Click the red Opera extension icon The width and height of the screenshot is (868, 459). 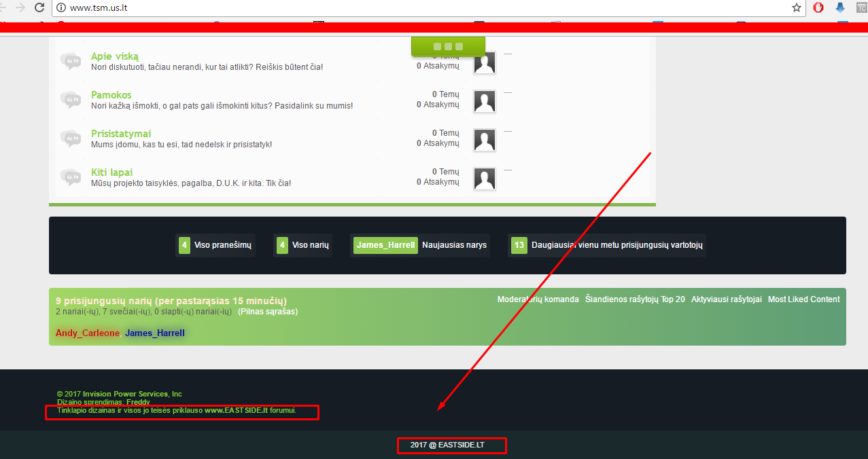(819, 7)
